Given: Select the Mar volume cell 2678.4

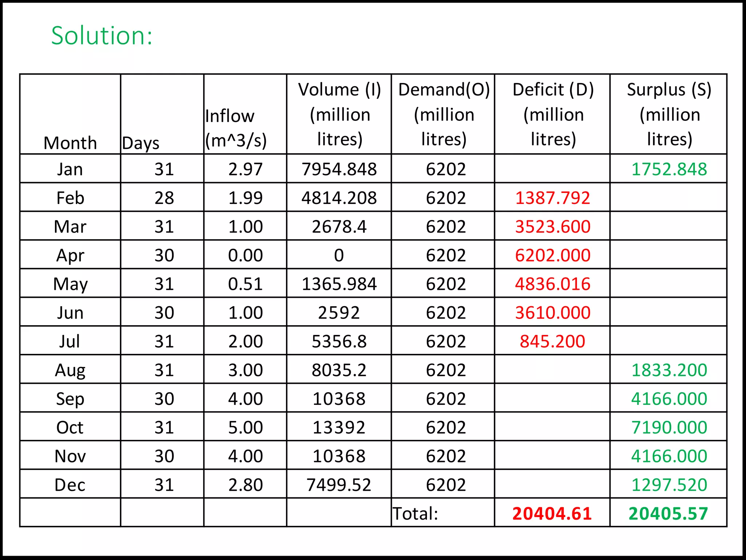Looking at the screenshot, I should [x=339, y=226].
